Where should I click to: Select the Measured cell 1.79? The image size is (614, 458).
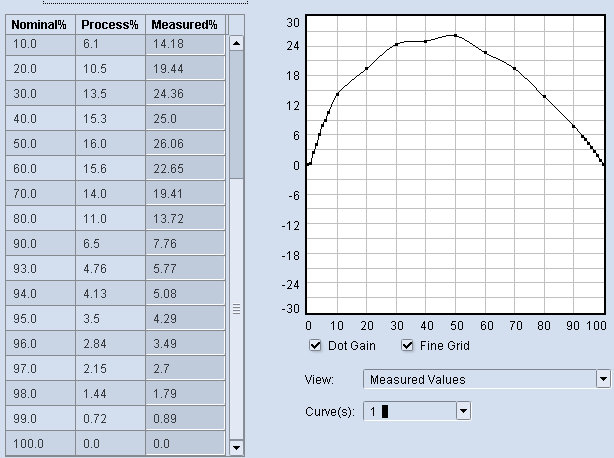pos(186,394)
